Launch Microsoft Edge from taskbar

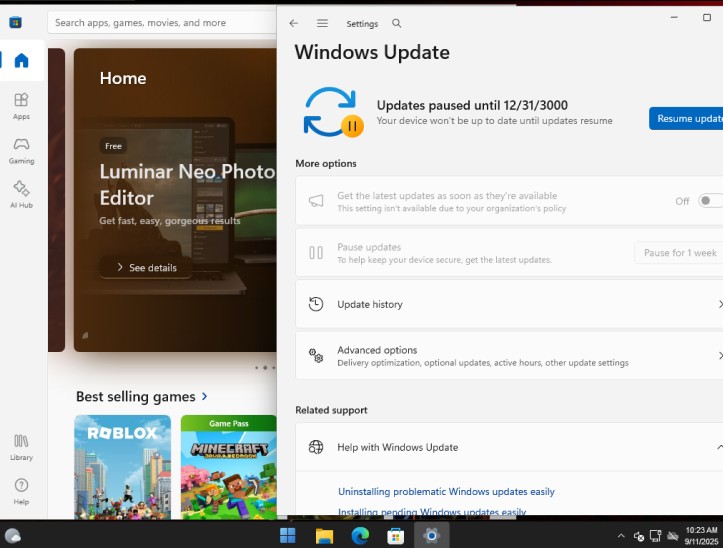coord(360,536)
